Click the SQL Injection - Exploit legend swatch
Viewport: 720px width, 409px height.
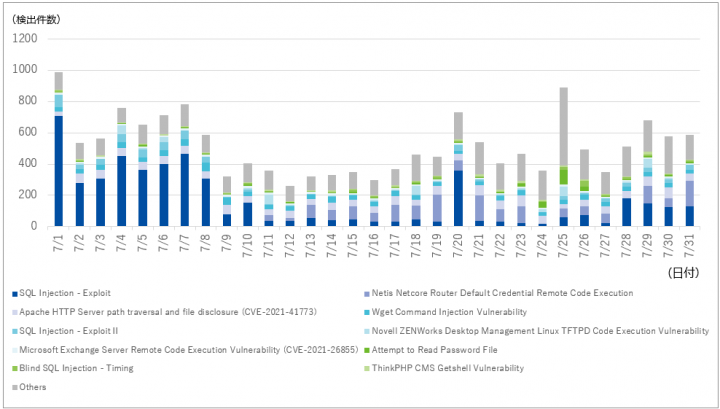(15, 294)
